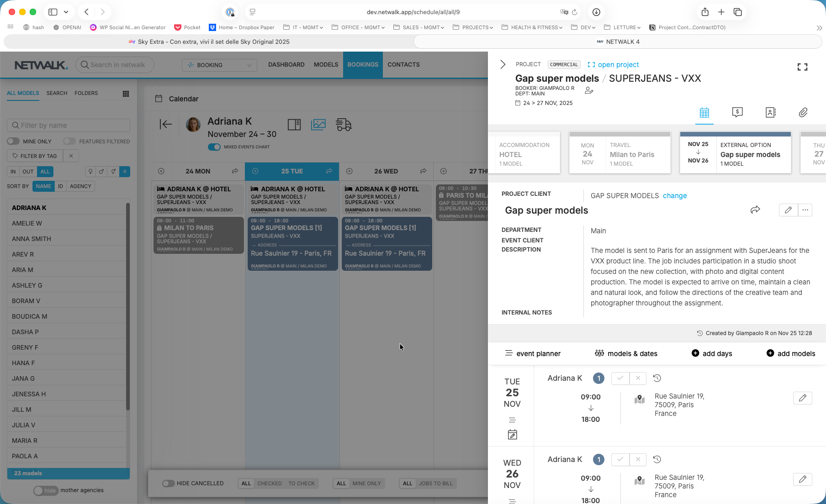Turn on Hide Cancelled switch
This screenshot has width=826, height=504.
169,483
